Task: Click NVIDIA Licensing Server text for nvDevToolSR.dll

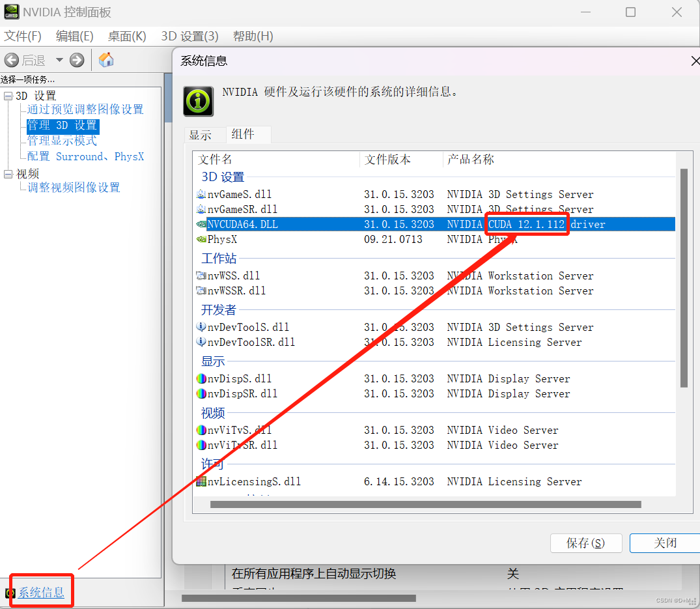Action: (514, 342)
